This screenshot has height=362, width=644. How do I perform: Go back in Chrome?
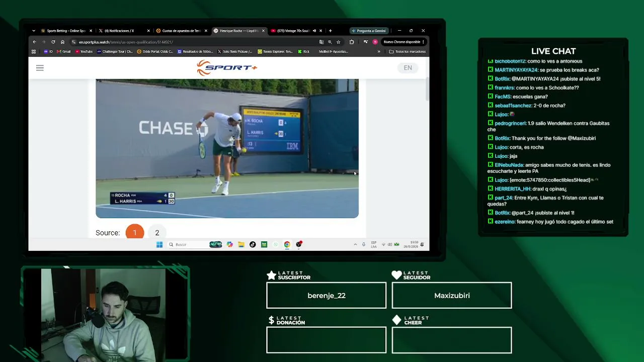pyautogui.click(x=34, y=42)
